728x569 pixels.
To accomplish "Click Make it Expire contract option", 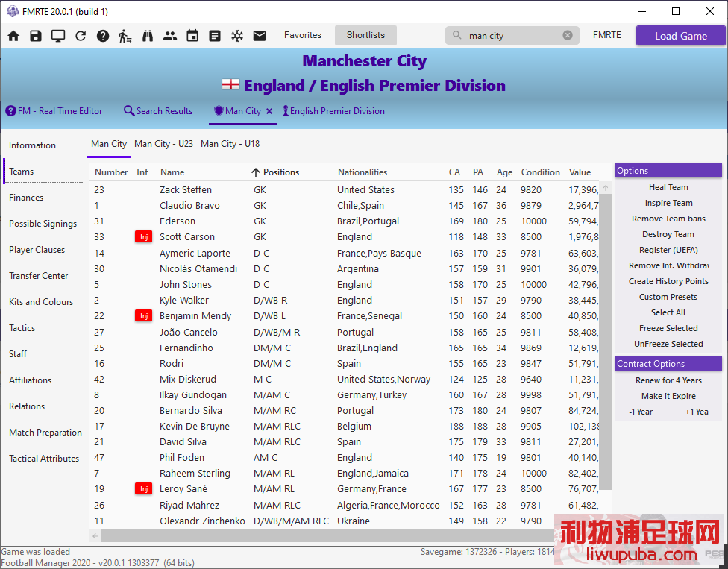I will 668,396.
